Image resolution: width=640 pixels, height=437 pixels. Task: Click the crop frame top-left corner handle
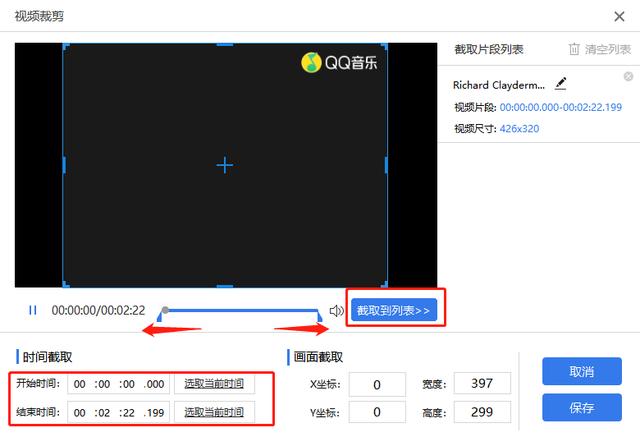pos(65,46)
